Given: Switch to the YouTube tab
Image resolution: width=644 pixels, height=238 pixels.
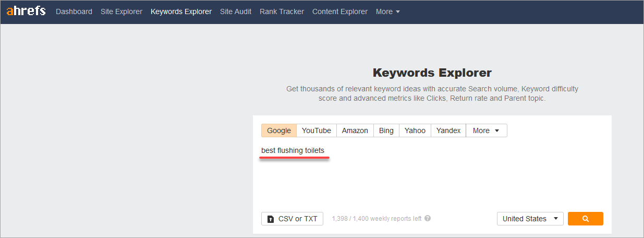Looking at the screenshot, I should 317,130.
